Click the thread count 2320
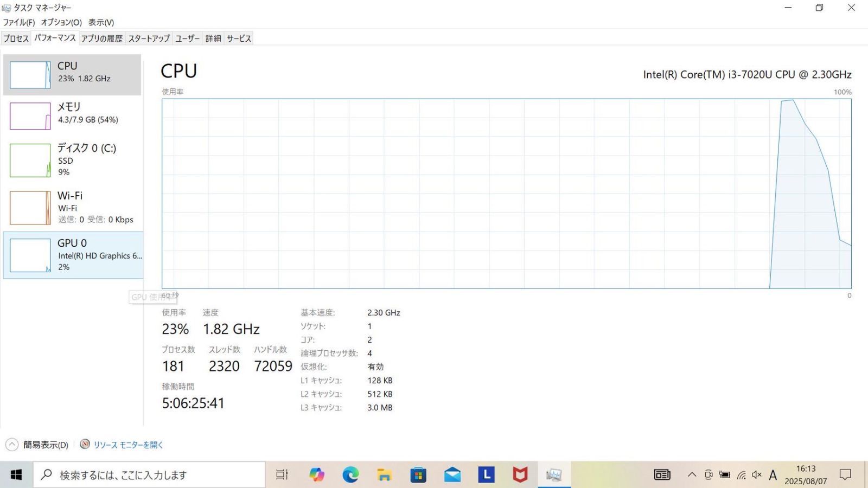The height and width of the screenshot is (488, 868). click(x=224, y=367)
